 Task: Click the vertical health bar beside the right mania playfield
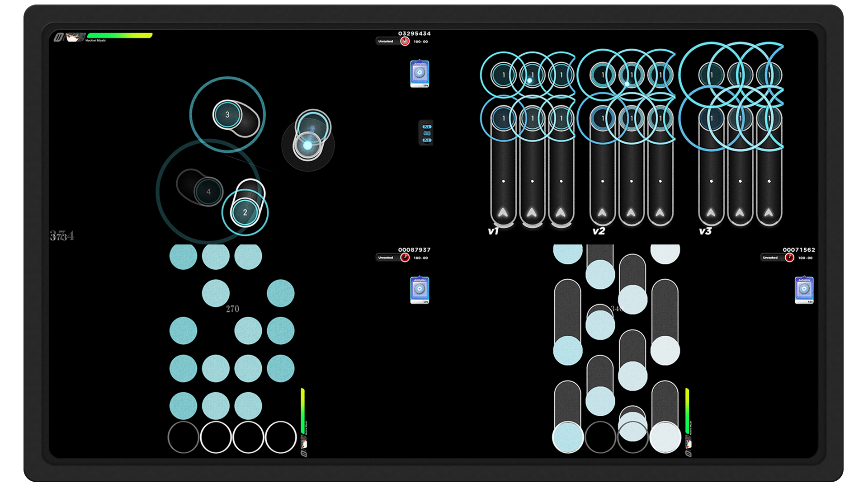click(x=687, y=411)
